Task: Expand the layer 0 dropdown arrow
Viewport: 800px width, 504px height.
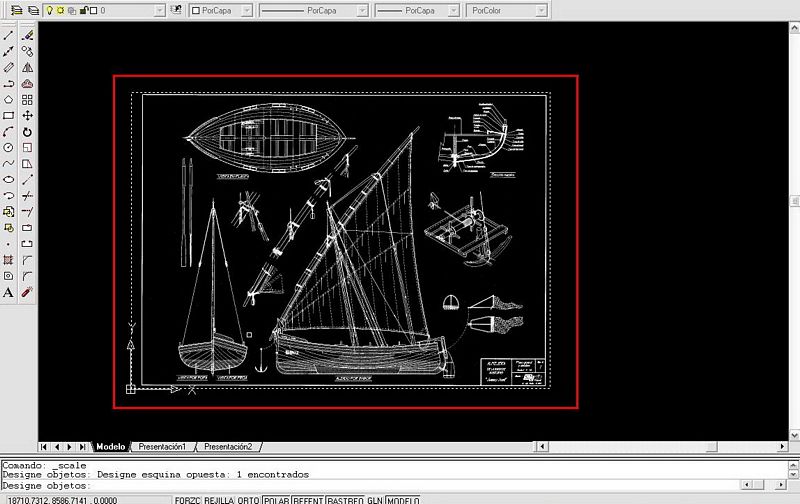Action: point(160,11)
